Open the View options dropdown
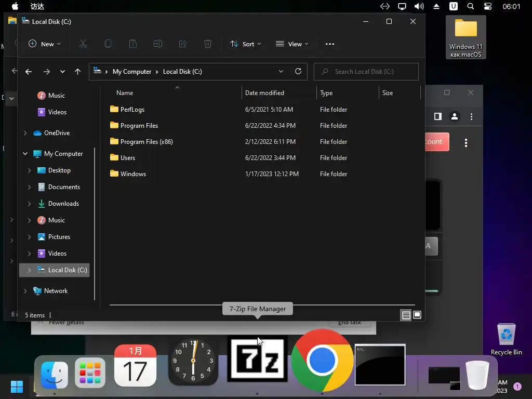532x399 pixels. (292, 44)
